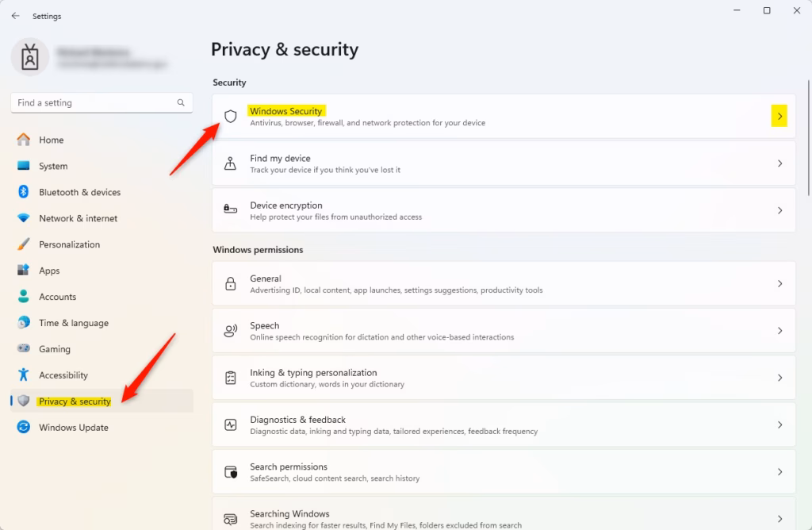
Task: Click the Bluetooth icon in sidebar
Action: pos(23,192)
